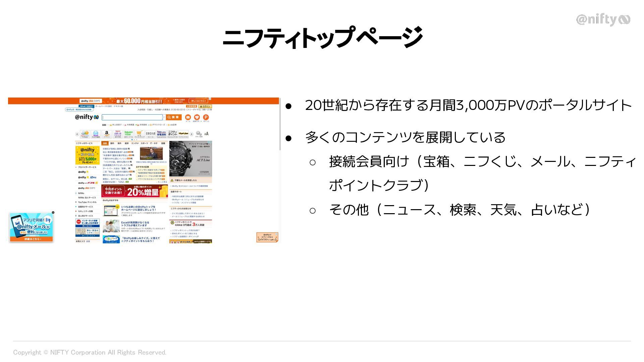Image resolution: width=644 pixels, height=362 pixels.
Task: Open the Matsumoto Kiyoshi shortcut tile
Action: pos(183,134)
